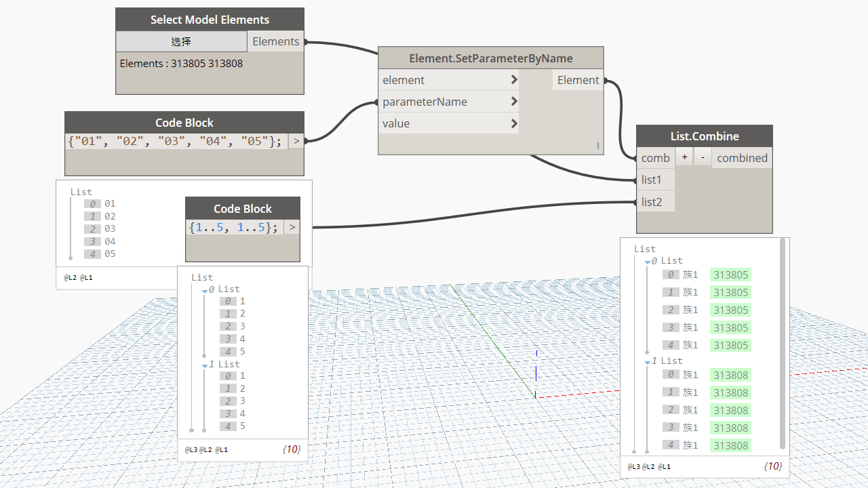
Task: Click the 选择 button in Select Model Elements
Action: click(x=181, y=41)
